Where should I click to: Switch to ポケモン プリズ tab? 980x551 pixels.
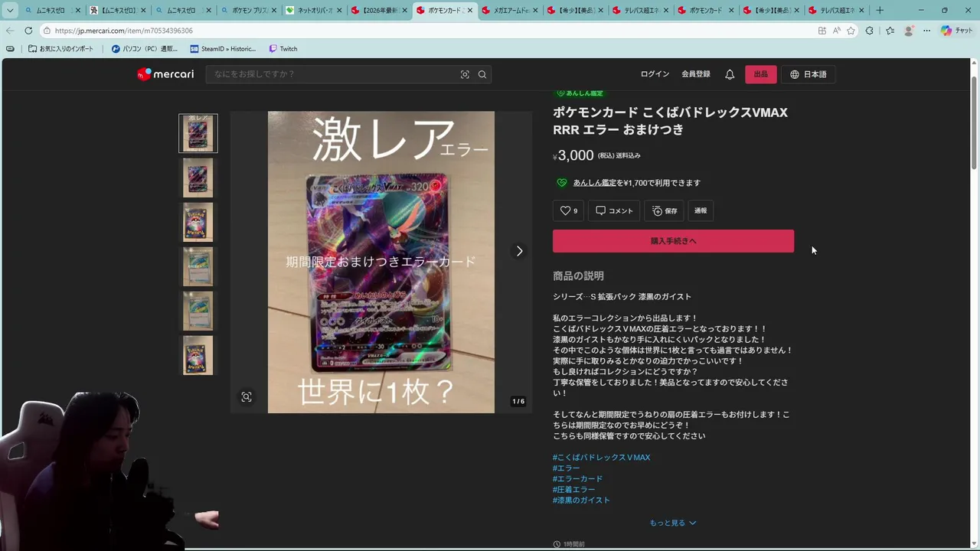click(249, 11)
